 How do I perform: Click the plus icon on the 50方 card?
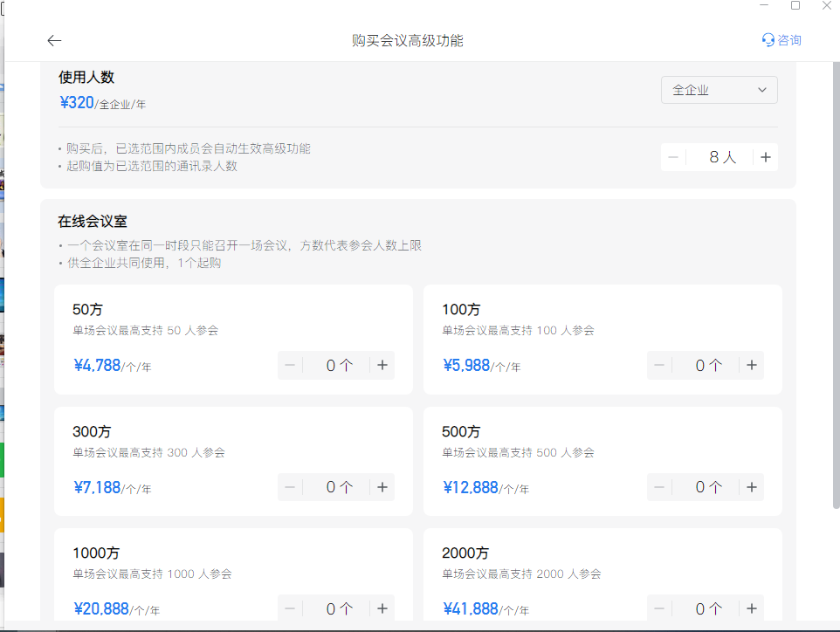pyautogui.click(x=382, y=365)
